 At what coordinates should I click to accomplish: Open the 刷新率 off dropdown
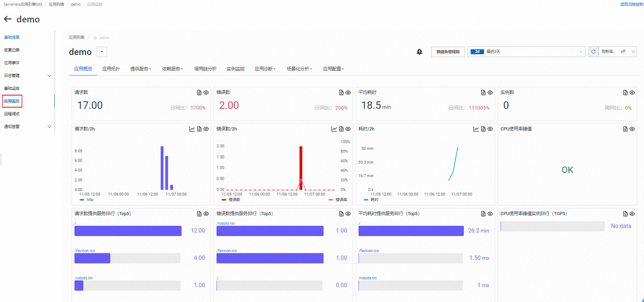click(618, 52)
